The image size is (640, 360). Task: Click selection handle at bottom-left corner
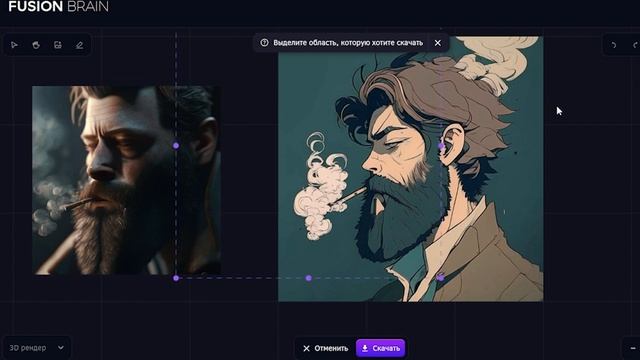click(x=176, y=278)
